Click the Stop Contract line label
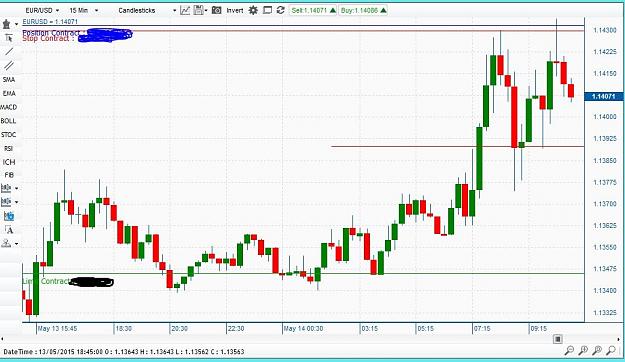Screen dimensions: 625x362 coord(48,38)
